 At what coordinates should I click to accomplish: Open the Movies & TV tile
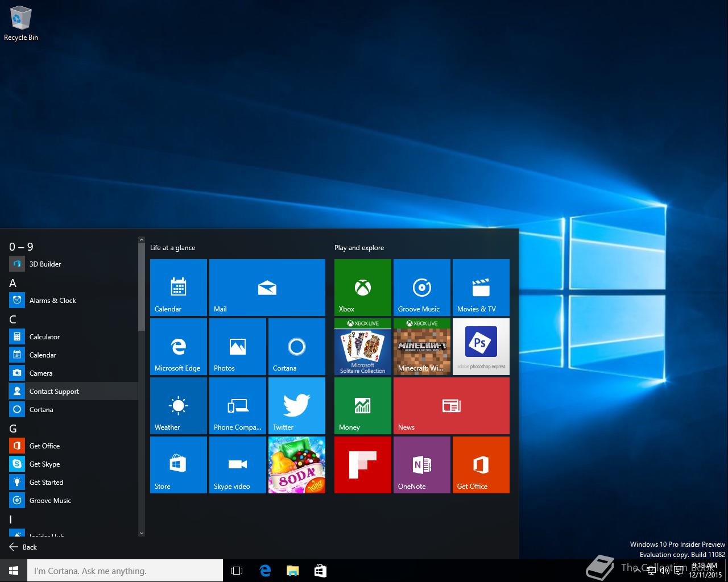(x=481, y=288)
